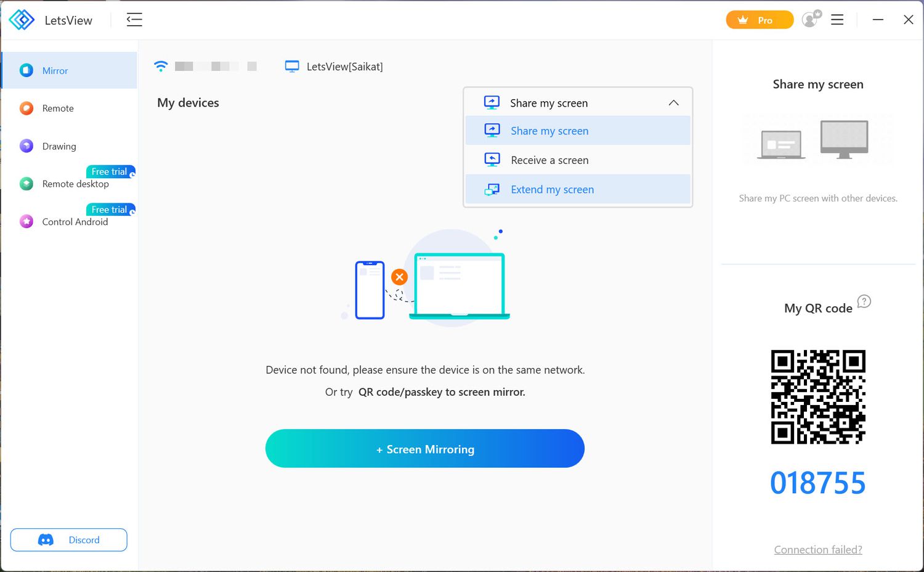
Task: Collapse the sidebar with the toggle icon
Action: tap(134, 20)
